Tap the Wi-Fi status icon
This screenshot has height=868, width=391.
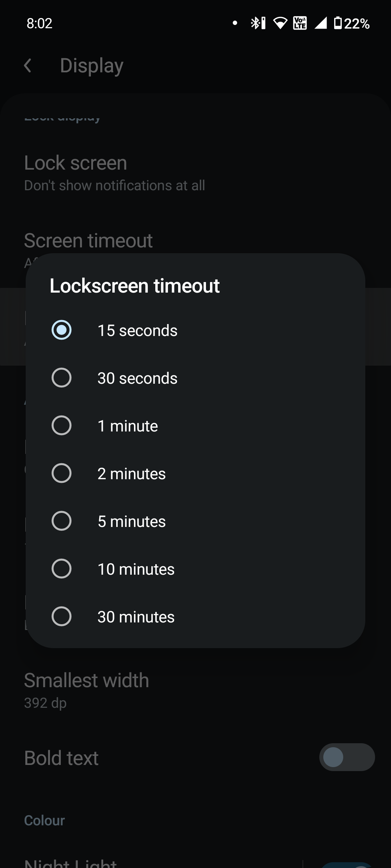tap(280, 23)
